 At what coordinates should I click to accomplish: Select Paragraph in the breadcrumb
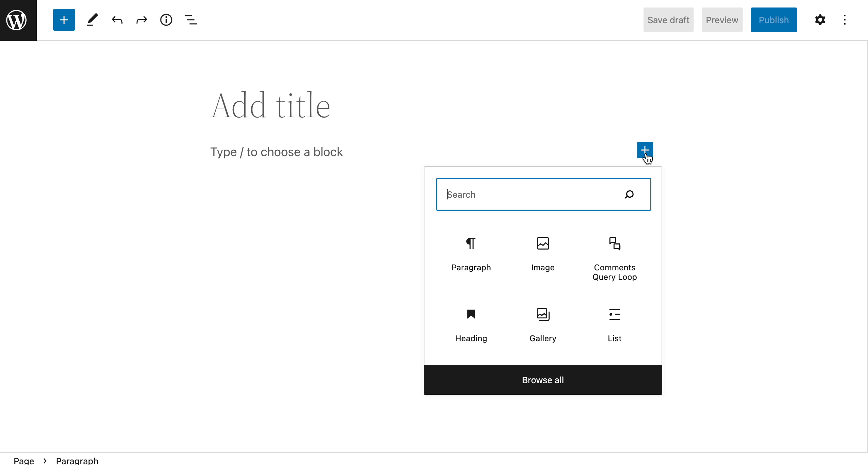click(x=77, y=461)
